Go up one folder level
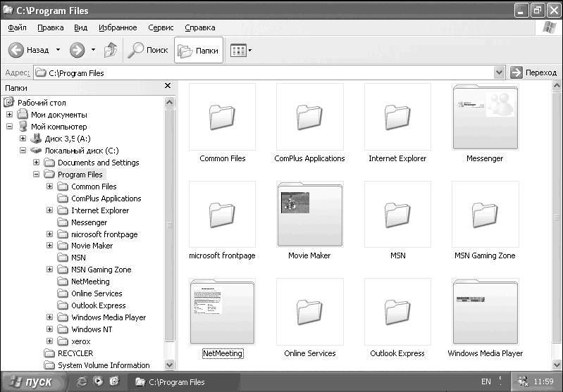Screen dimensions: 563x392 pyautogui.click(x=110, y=50)
